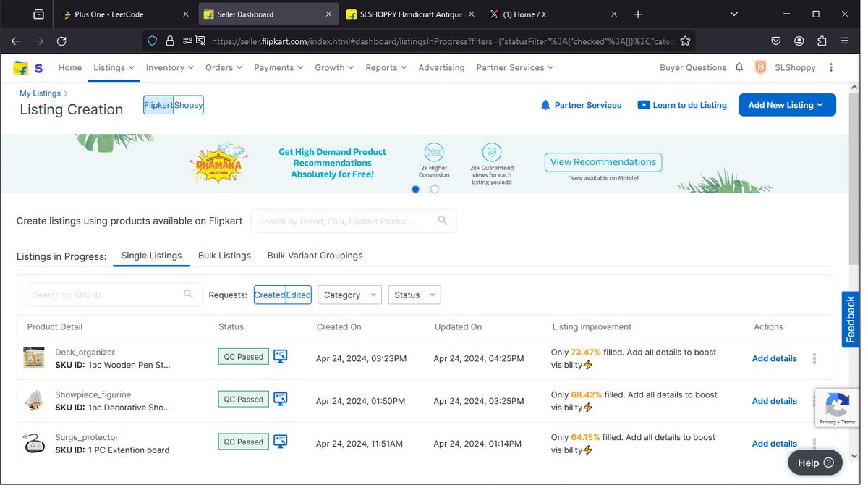This screenshot has height=498, width=868.
Task: Bookmark this page with star icon
Action: click(685, 41)
